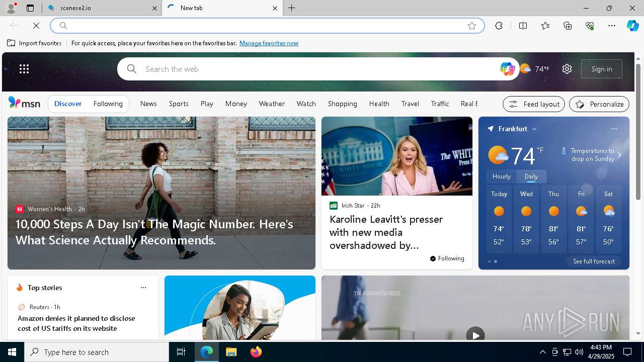644x362 pixels.
Task: Open the Weather category
Action: pos(272,104)
